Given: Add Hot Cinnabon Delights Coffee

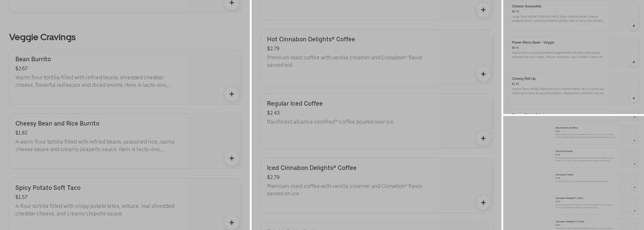Looking at the screenshot, I should pyautogui.click(x=483, y=74).
